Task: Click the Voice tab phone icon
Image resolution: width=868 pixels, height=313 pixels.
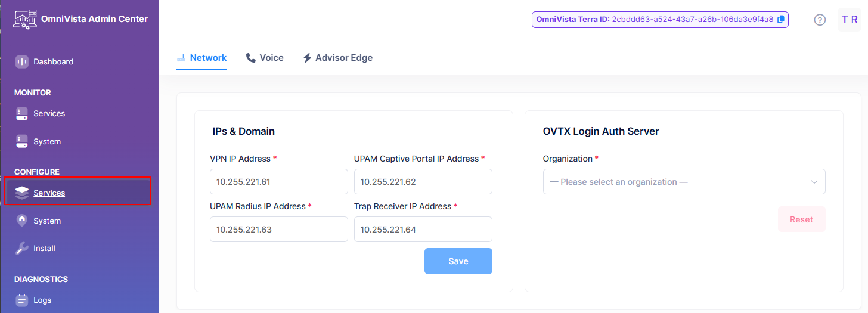Action: pyautogui.click(x=251, y=58)
